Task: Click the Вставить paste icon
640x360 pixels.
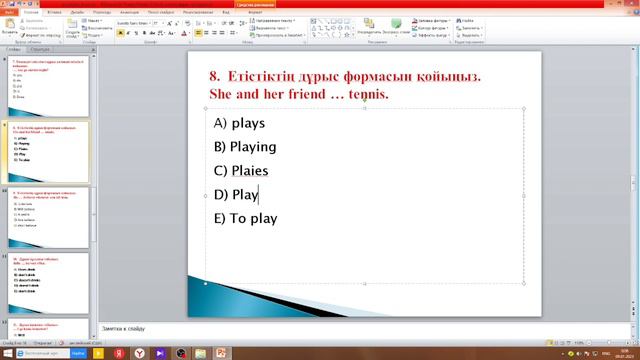Action: 9,24
